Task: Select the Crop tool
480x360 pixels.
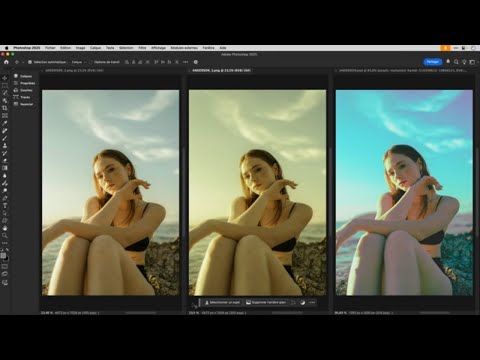Action: tap(5, 108)
